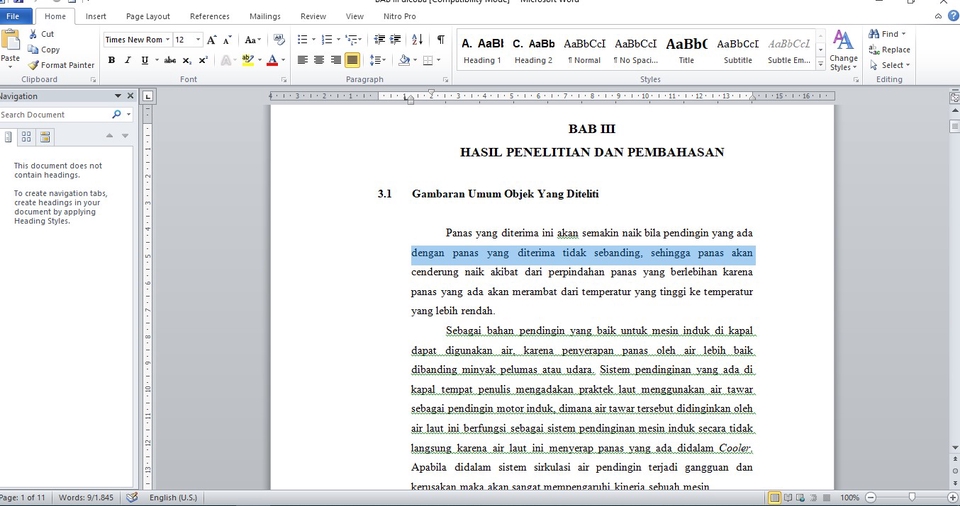This screenshot has height=506, width=960.
Task: Apply Normal style
Action: coord(584,50)
